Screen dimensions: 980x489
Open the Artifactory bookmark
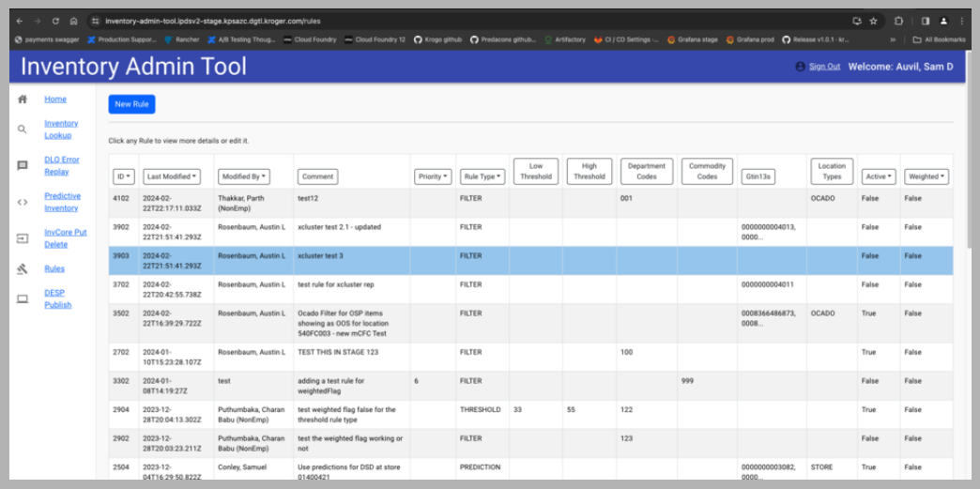564,39
